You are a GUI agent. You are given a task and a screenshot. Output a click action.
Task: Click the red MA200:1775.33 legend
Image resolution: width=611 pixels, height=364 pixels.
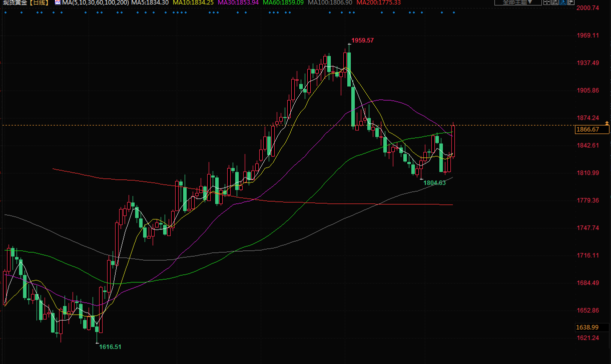click(379, 2)
